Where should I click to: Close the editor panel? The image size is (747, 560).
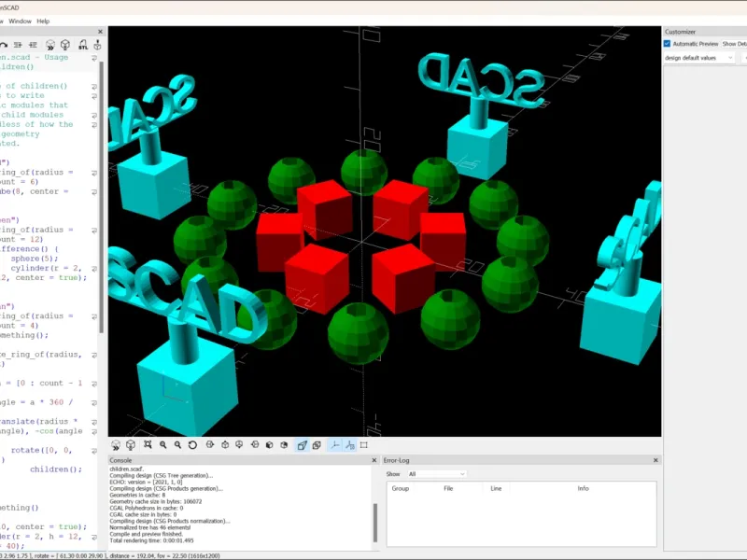[x=100, y=32]
